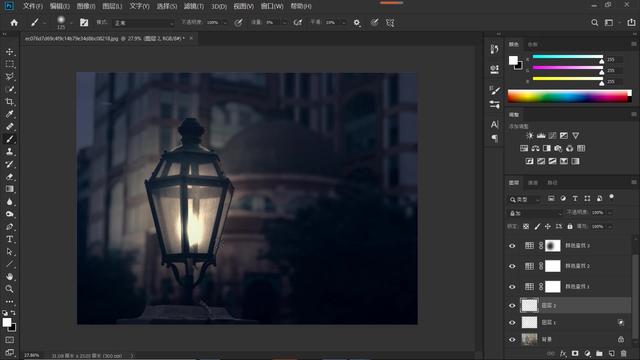Select the Crop tool
Viewport: 640px width, 360px height.
[x=9, y=102]
